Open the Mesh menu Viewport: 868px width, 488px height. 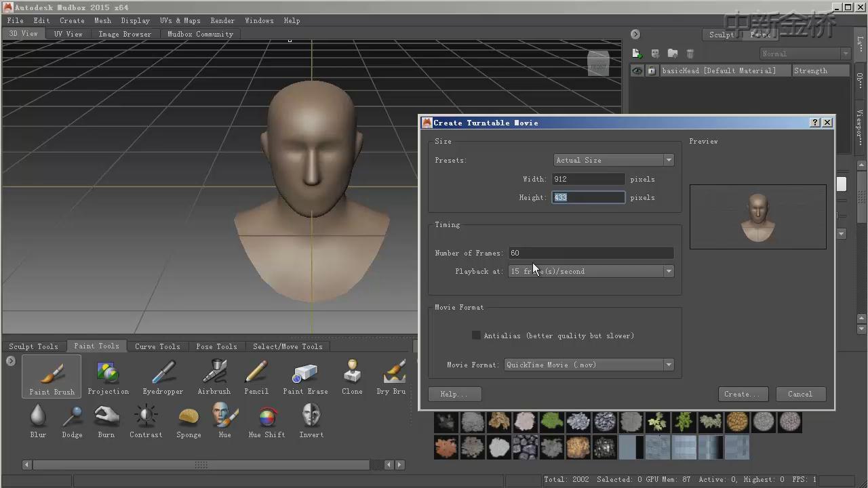[x=103, y=20]
